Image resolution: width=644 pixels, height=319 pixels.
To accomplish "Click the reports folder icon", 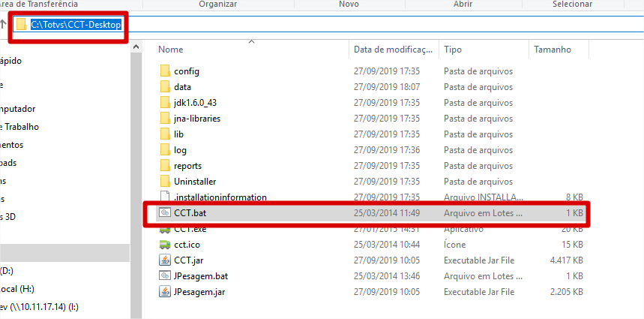I will tap(165, 166).
